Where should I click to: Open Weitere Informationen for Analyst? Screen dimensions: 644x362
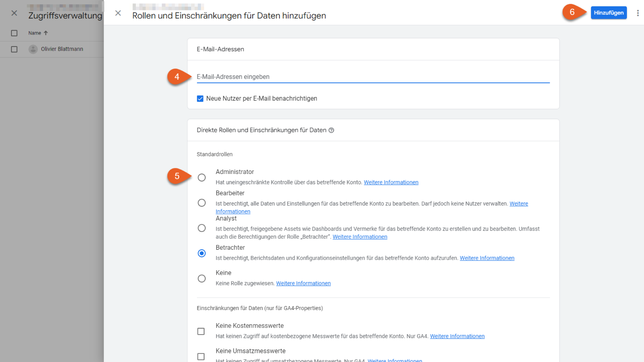(360, 237)
